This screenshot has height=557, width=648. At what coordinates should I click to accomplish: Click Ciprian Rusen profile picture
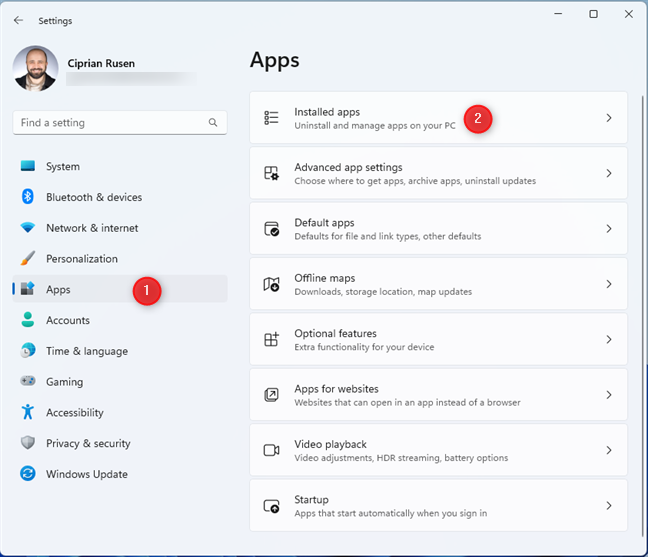(x=36, y=69)
